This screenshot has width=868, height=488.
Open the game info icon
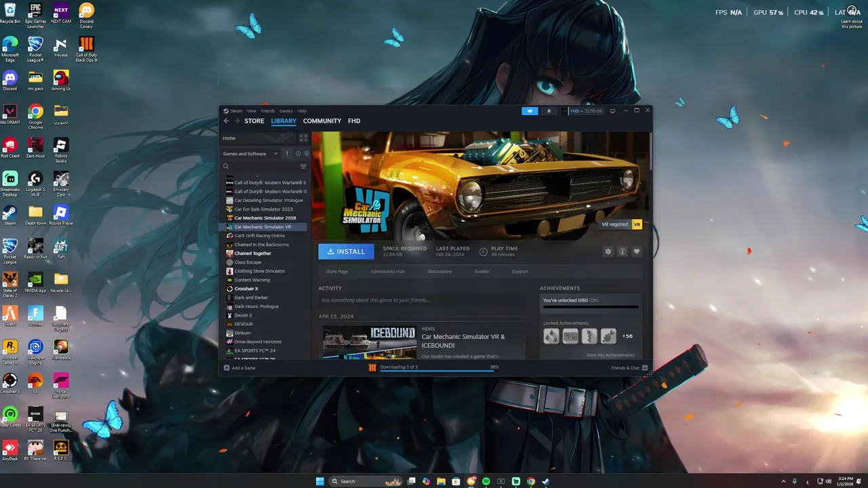[x=622, y=251]
